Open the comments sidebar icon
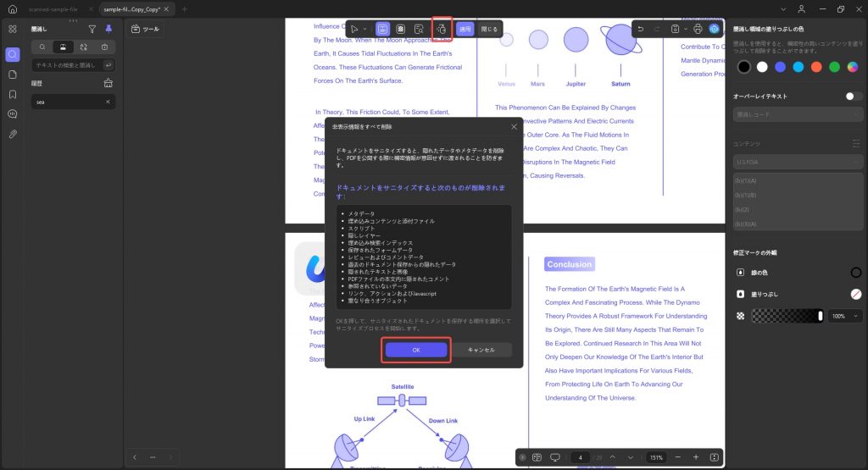This screenshot has width=868, height=470. 12,114
